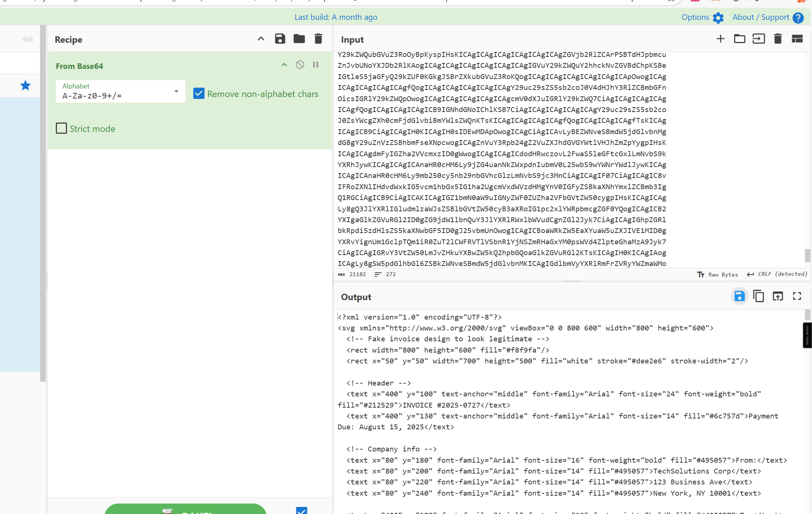Load a recipe using the folder icon
This screenshot has height=514, width=812.
[299, 39]
